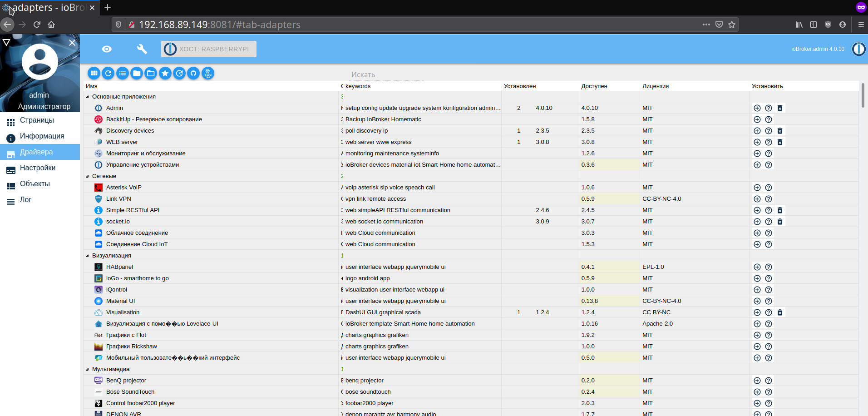
Task: Click the refresh adapters list button
Action: [108, 73]
